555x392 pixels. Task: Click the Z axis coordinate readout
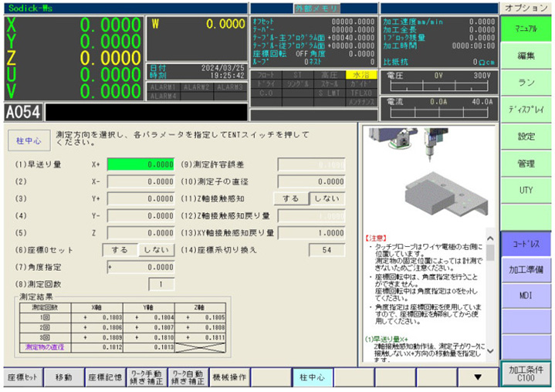pos(73,58)
